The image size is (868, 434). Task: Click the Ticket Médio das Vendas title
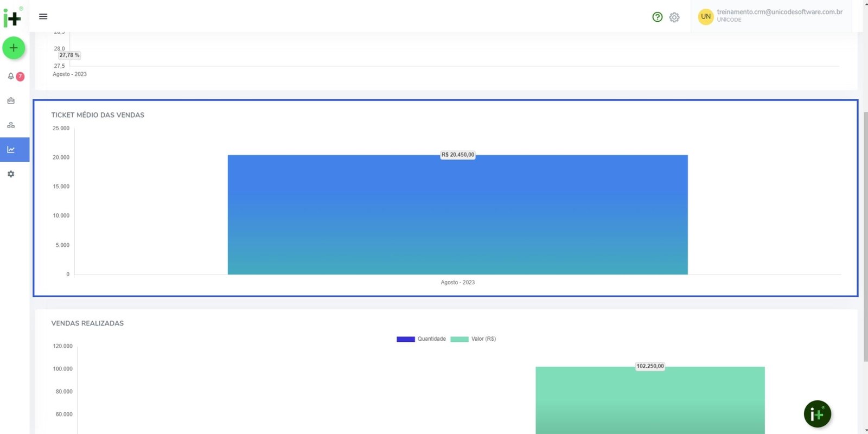tap(98, 115)
